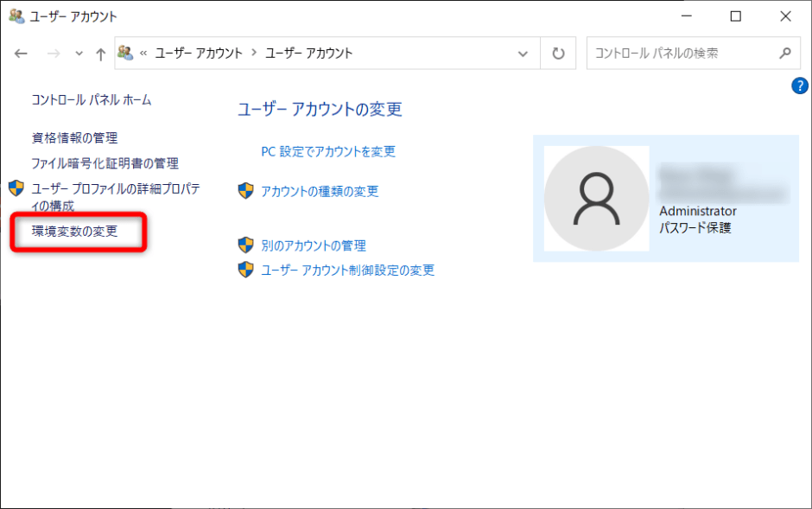Click the up-one-level arrow
Image resolution: width=812 pixels, height=509 pixels.
[99, 53]
